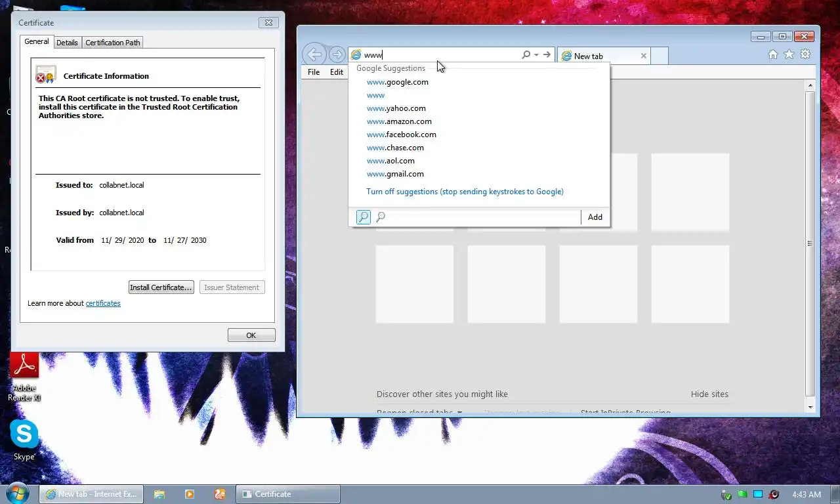
Task: Click Discover other sites you might like
Action: (x=442, y=394)
